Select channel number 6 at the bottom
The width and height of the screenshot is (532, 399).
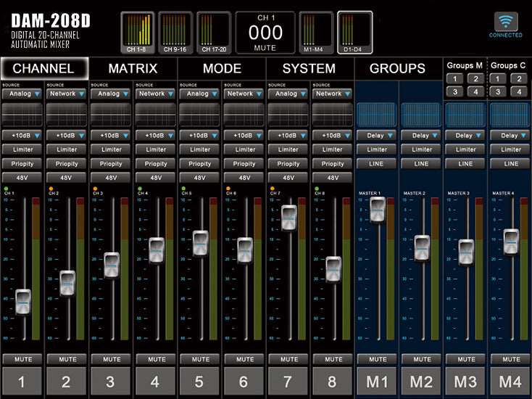tap(244, 382)
